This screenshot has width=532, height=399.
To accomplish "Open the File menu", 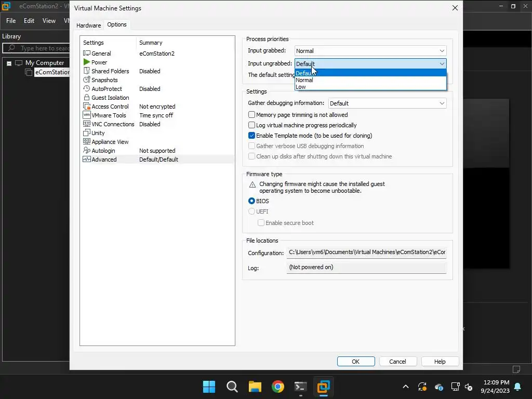I will (x=11, y=21).
